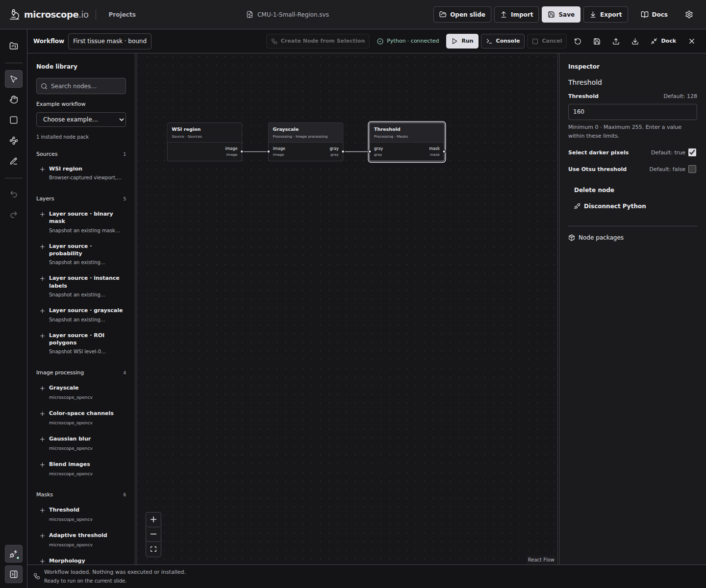The height and width of the screenshot is (588, 706).
Task: Enable Use Otsu threshold checkbox
Action: point(692,169)
